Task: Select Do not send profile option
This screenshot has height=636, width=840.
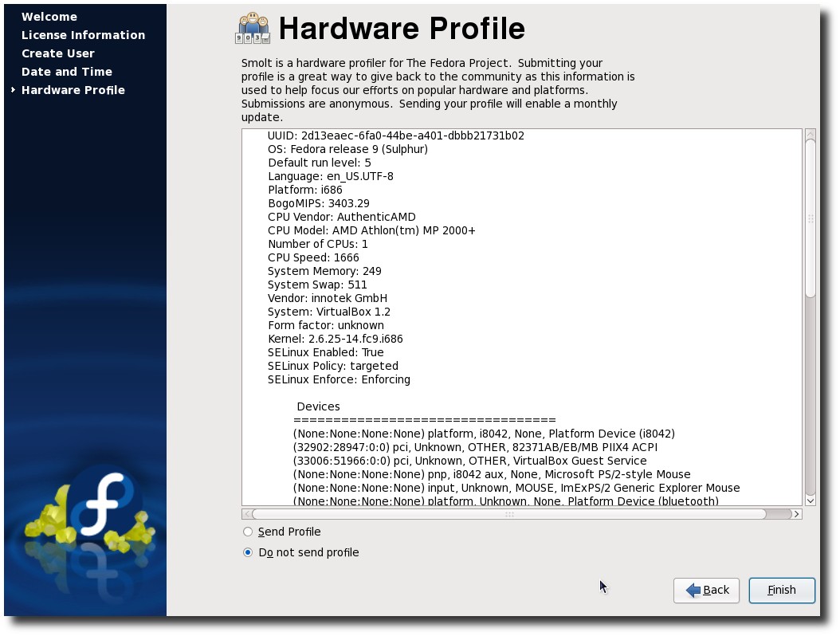Action: pos(248,552)
